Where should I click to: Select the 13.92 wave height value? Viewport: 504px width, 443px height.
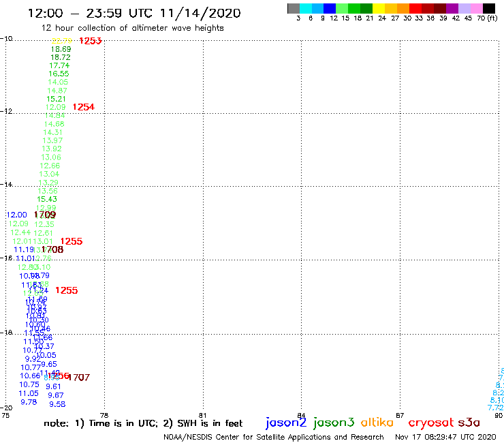(x=52, y=149)
